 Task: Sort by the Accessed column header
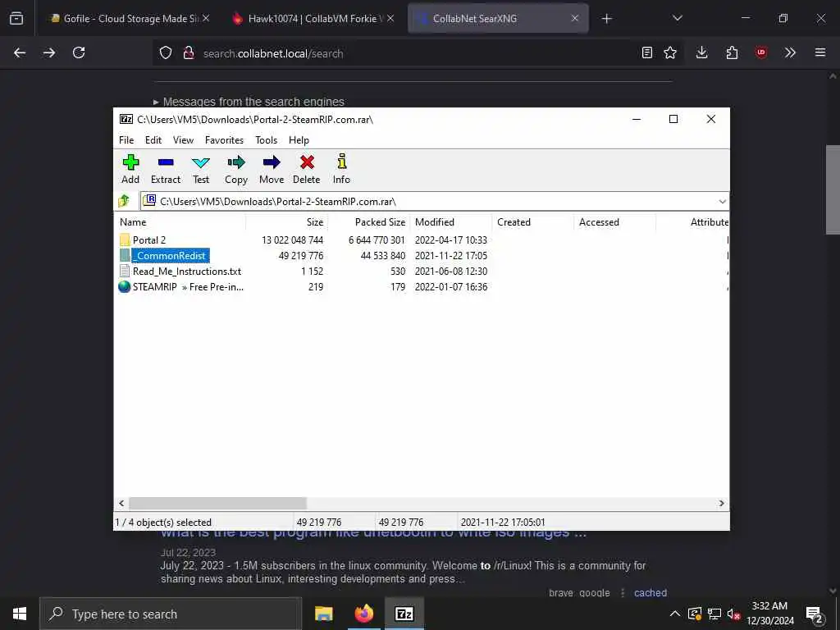(x=615, y=221)
